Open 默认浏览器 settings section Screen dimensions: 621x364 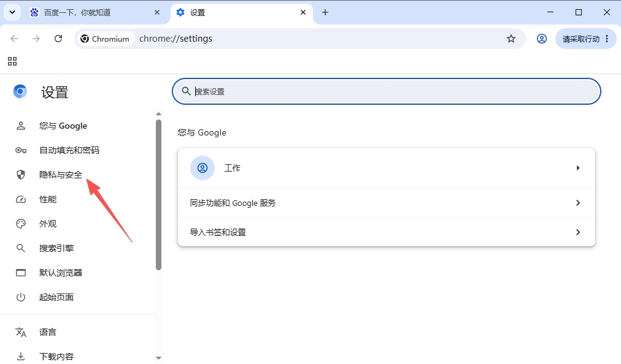(x=61, y=273)
